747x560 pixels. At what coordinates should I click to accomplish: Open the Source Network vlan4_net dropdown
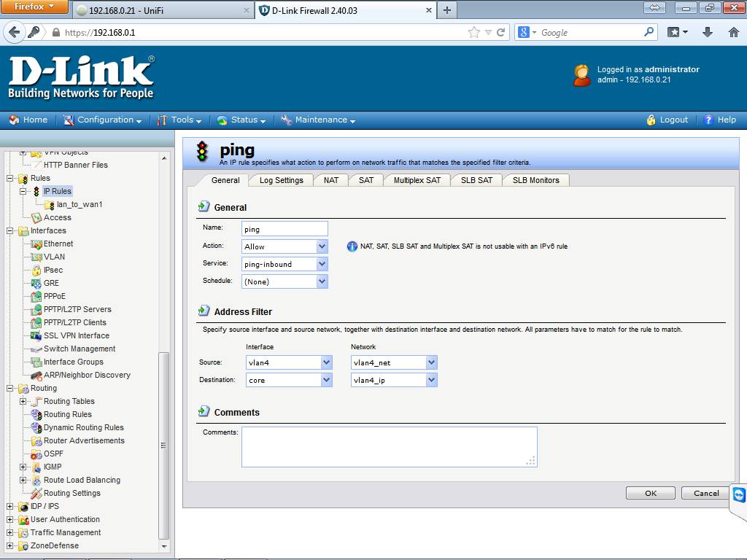tap(394, 362)
